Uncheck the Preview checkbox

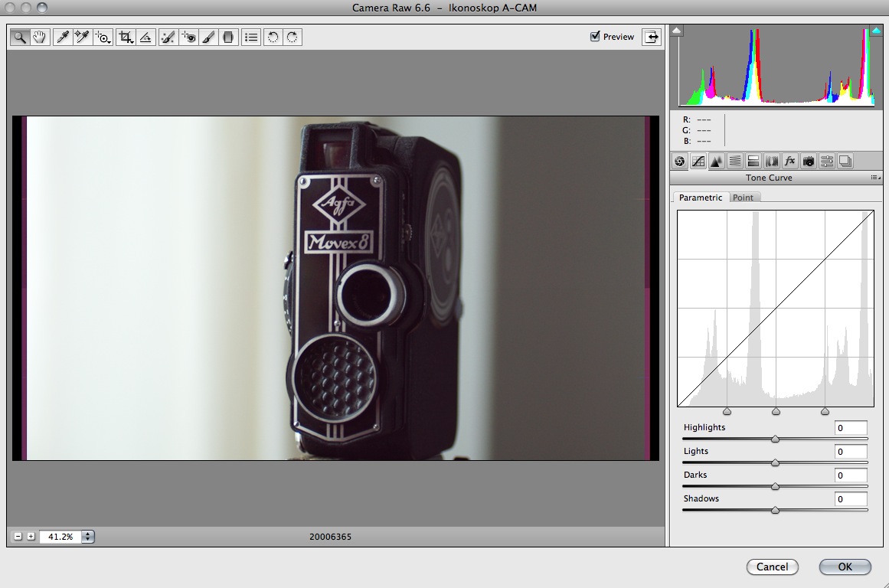[595, 36]
